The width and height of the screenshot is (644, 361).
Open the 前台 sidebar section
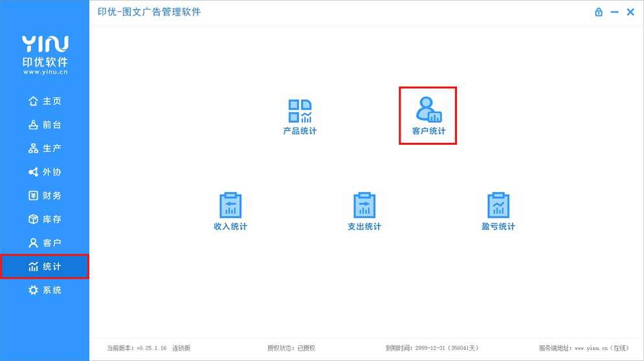point(45,125)
